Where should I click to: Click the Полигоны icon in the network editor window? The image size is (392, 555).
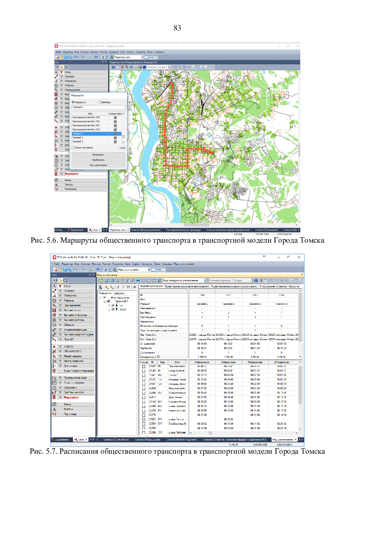(x=57, y=189)
